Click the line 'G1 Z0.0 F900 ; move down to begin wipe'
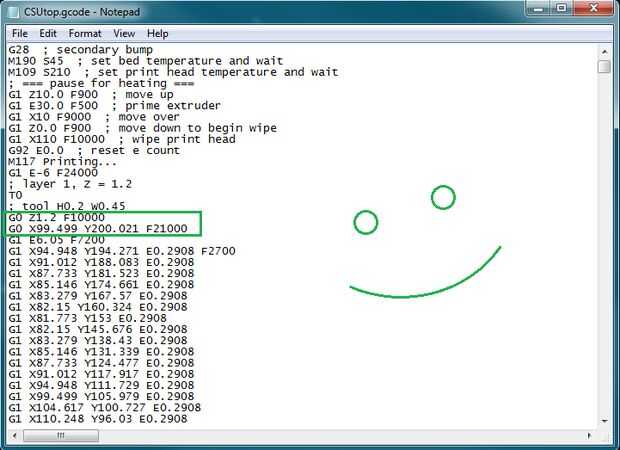 142,128
